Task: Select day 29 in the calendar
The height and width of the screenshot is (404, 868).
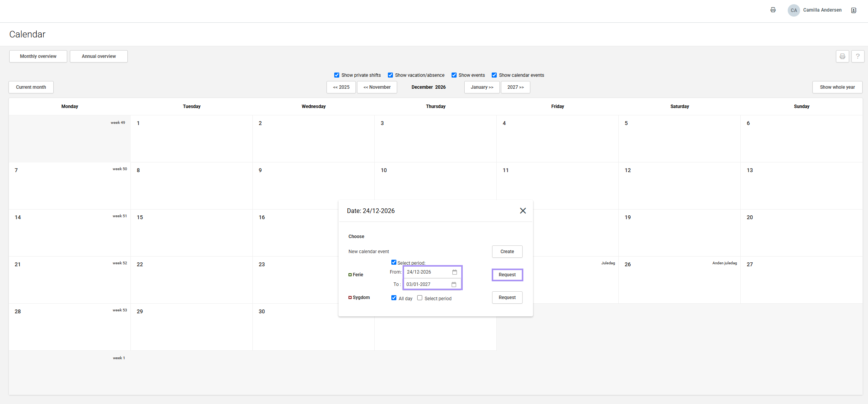Action: point(191,327)
